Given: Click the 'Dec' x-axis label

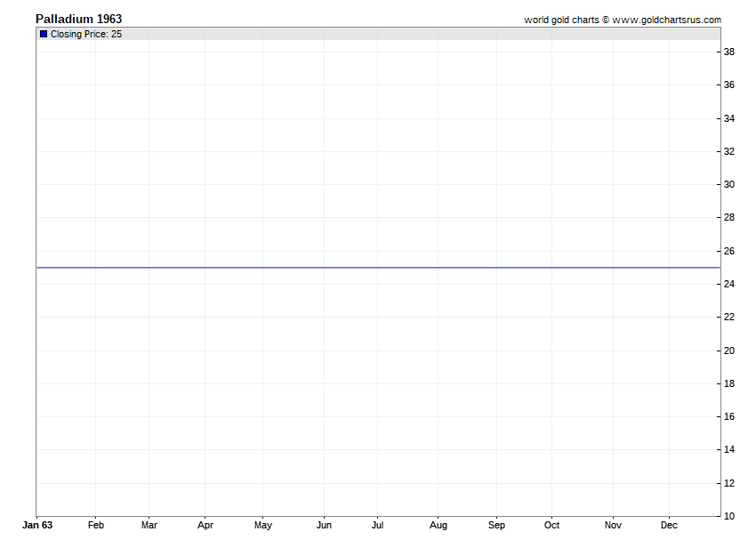Looking at the screenshot, I should pyautogui.click(x=669, y=525).
